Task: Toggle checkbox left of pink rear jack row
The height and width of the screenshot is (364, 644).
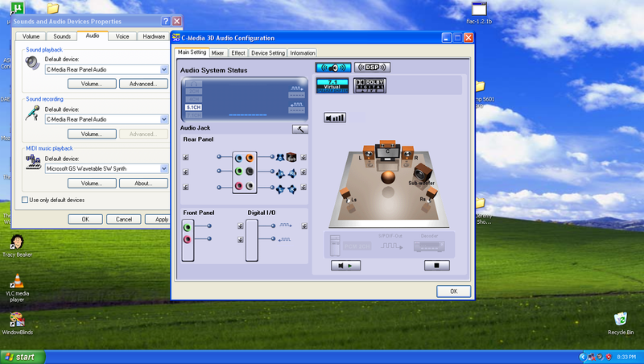Action: click(186, 187)
